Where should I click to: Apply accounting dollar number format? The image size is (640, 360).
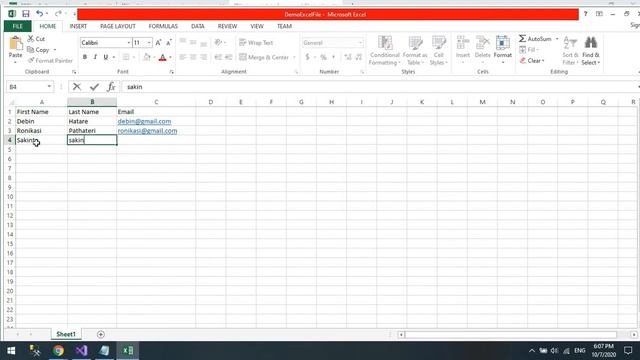[x=307, y=57]
